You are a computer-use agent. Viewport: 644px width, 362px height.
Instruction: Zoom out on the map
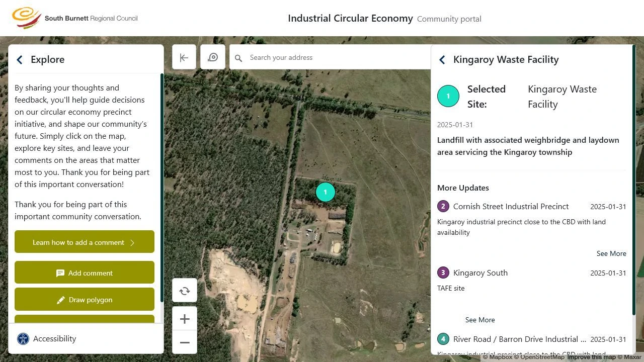[x=185, y=342]
